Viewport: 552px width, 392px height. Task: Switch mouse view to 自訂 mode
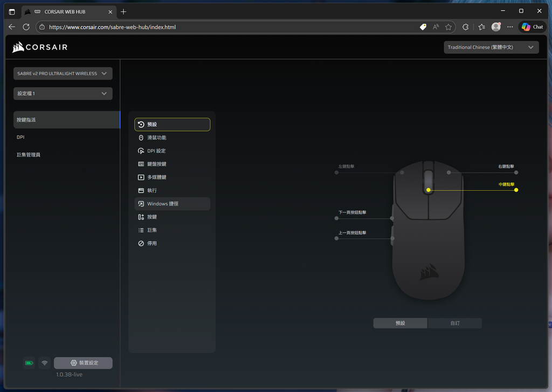pyautogui.click(x=455, y=323)
